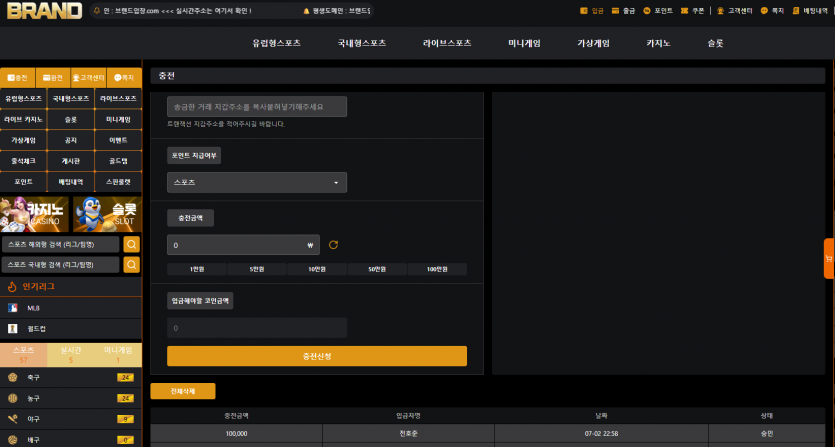835x447 pixels.
Task: Open 유럽형스포츠 in top navigation
Action: point(276,43)
